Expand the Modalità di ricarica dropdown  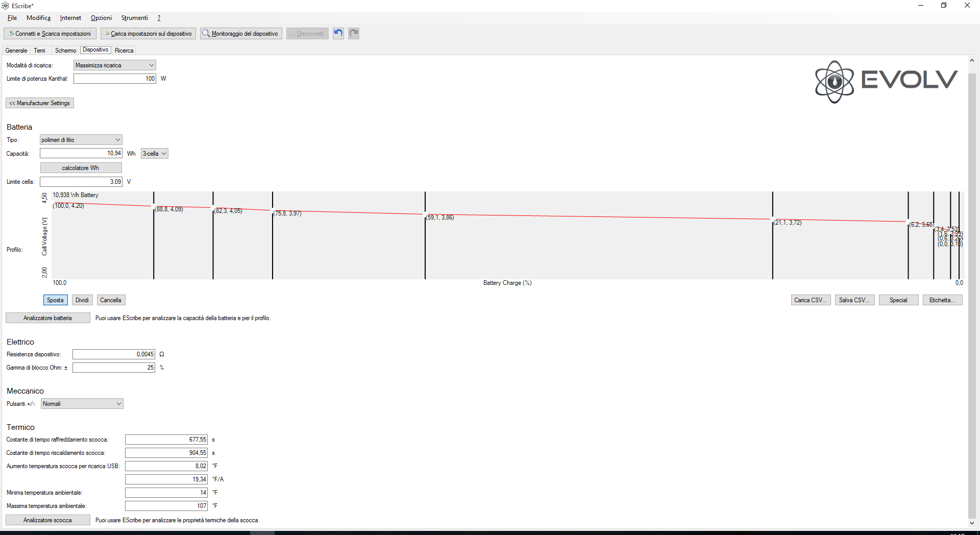tap(115, 65)
